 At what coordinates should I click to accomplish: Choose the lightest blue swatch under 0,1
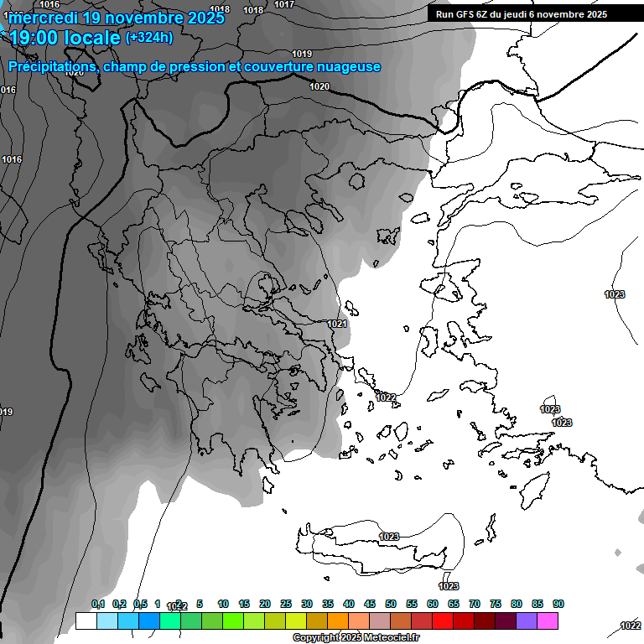tap(106, 621)
